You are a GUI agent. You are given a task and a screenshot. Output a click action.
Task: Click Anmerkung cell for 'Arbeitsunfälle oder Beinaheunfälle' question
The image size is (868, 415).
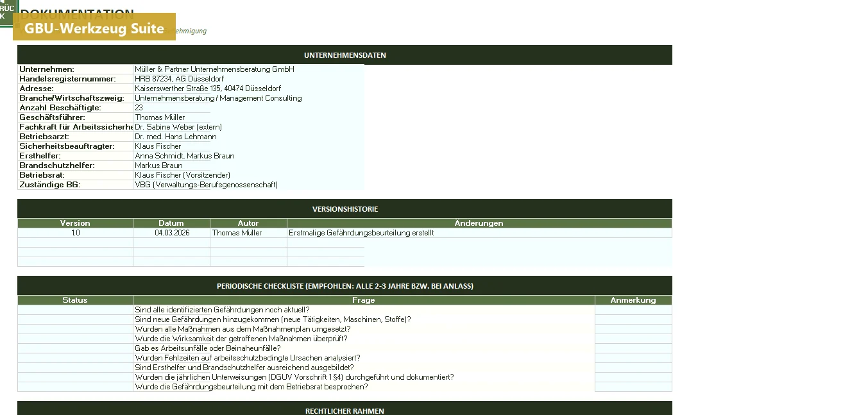[633, 348]
